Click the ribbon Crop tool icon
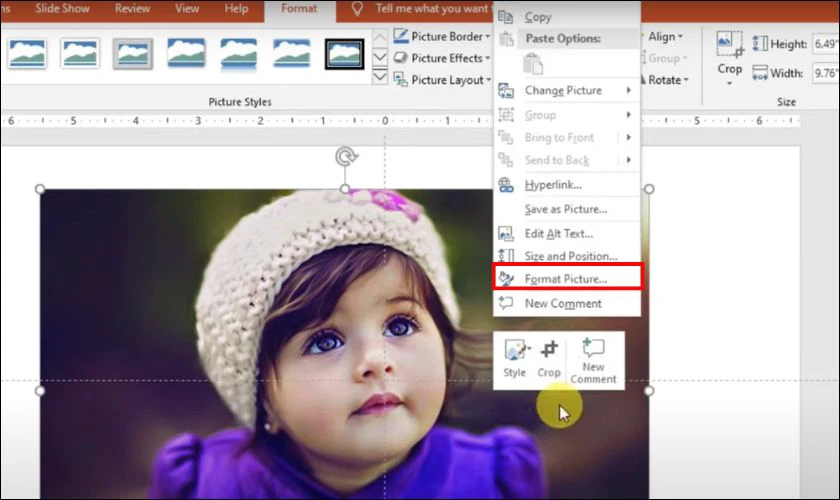This screenshot has height=500, width=840. coord(730,44)
